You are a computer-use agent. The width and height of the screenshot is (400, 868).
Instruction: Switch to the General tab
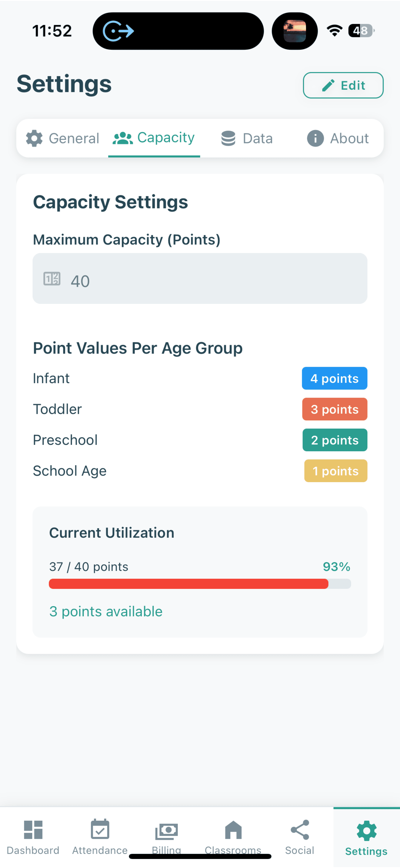click(x=62, y=138)
